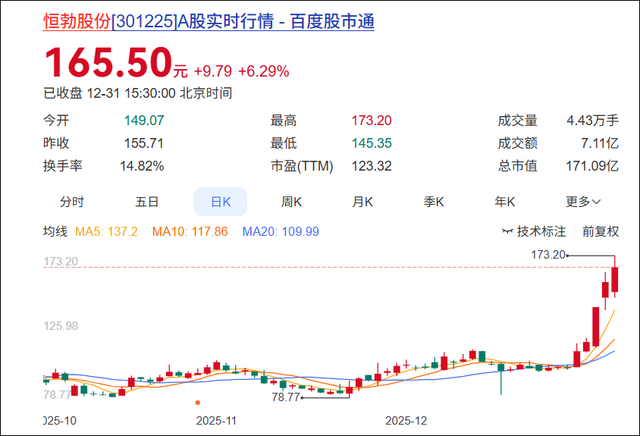Click the current price 165.50
Screen dimensions: 640x436
[x=108, y=62]
